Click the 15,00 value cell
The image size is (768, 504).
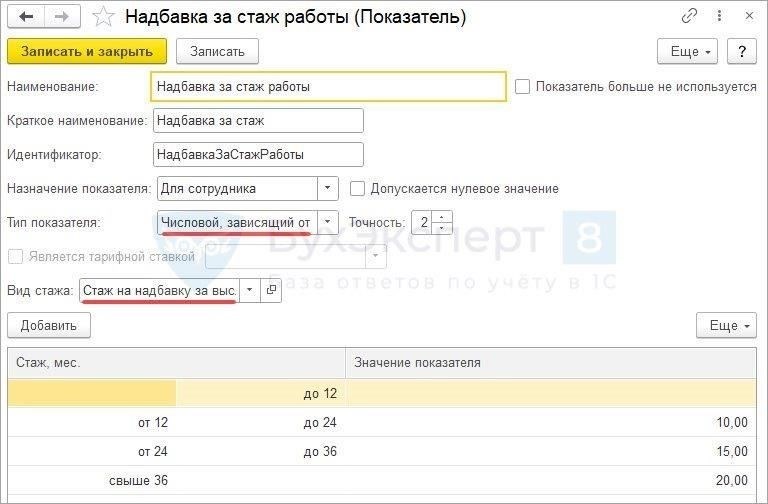(551, 451)
